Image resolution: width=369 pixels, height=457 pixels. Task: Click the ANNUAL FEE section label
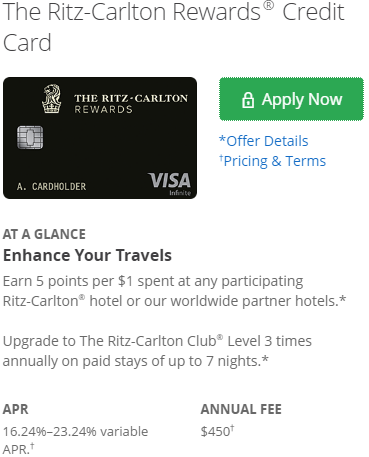pyautogui.click(x=241, y=409)
